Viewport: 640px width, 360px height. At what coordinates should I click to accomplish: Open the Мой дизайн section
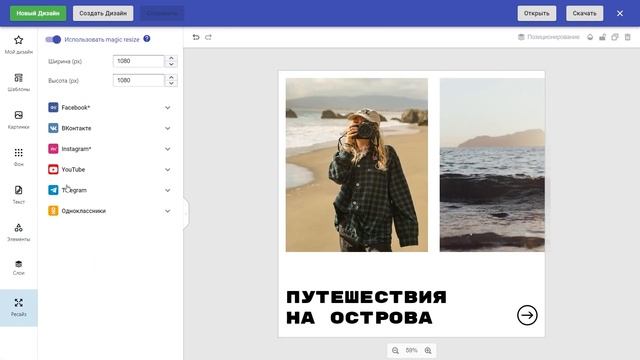point(18,44)
